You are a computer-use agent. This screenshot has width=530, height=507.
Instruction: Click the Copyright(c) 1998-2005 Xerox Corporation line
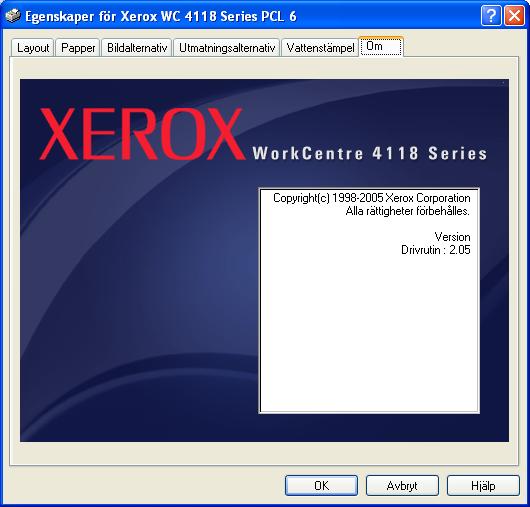371,198
